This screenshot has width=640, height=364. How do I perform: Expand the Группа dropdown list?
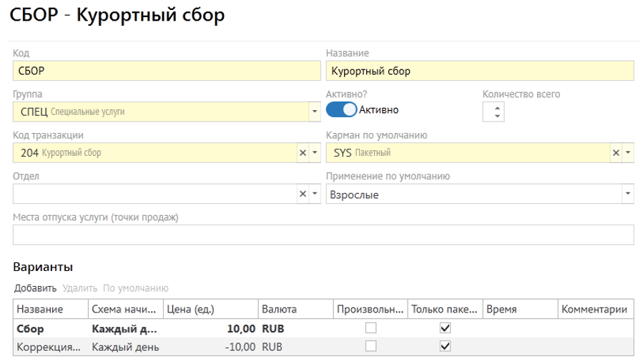314,112
